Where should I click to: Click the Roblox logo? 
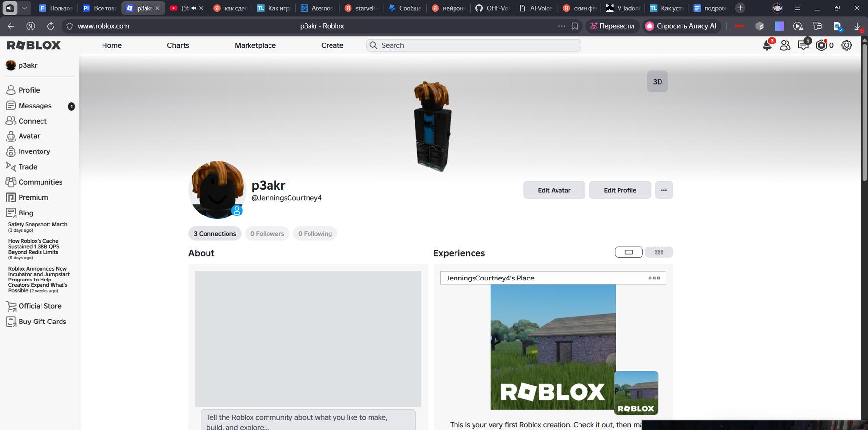34,45
